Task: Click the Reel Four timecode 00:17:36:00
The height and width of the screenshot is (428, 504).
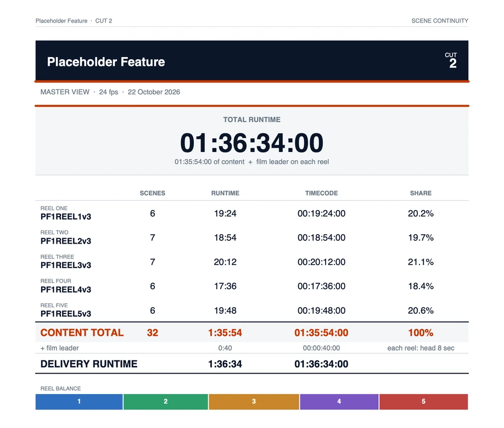Action: pos(321,286)
